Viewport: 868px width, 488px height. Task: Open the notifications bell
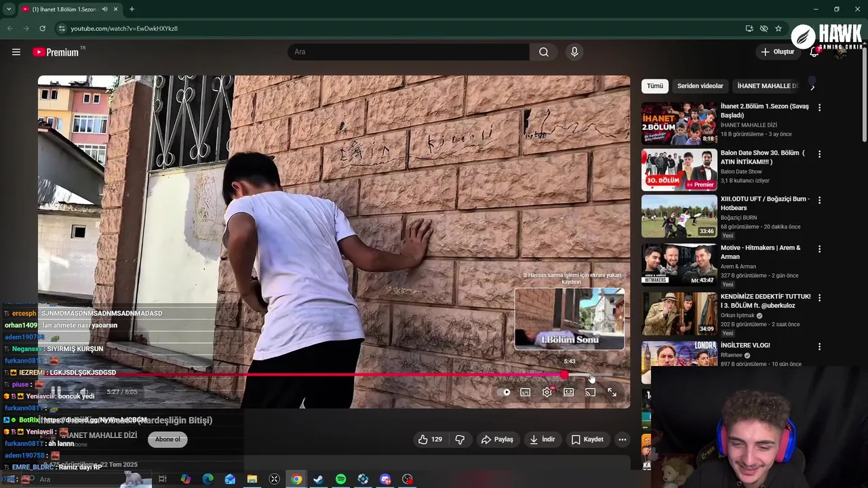point(814,52)
